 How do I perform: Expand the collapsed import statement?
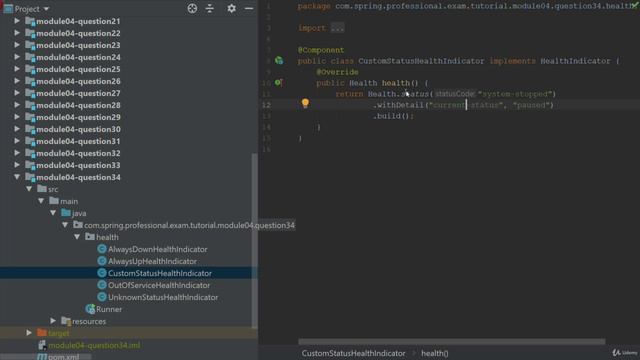pos(337,28)
